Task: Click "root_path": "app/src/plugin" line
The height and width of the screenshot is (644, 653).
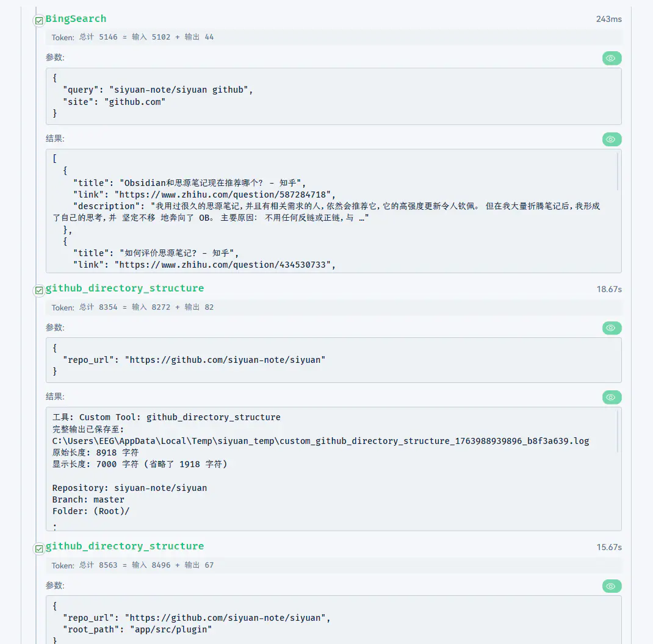Action: 137,630
